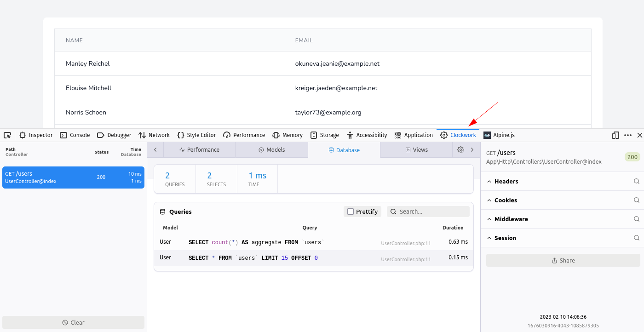Open the Inspector devtools tab
Viewport: 644px width, 332px height.
(36, 135)
